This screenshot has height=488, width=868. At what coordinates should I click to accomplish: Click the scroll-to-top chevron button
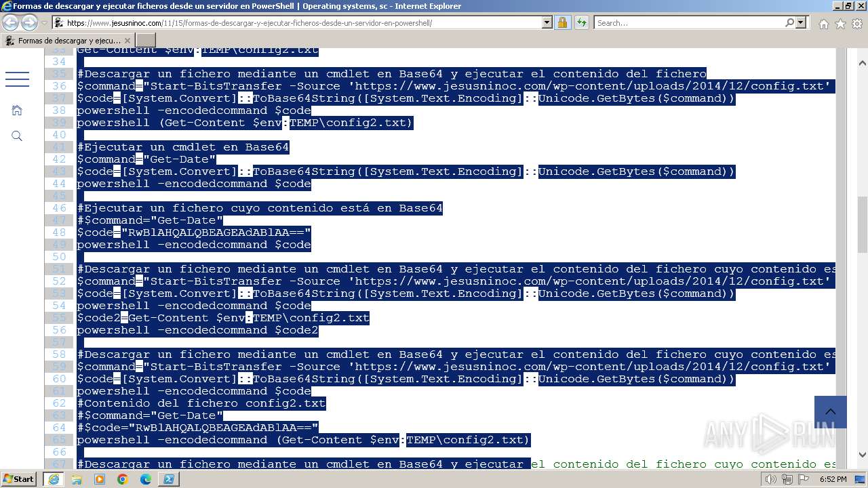click(x=831, y=412)
